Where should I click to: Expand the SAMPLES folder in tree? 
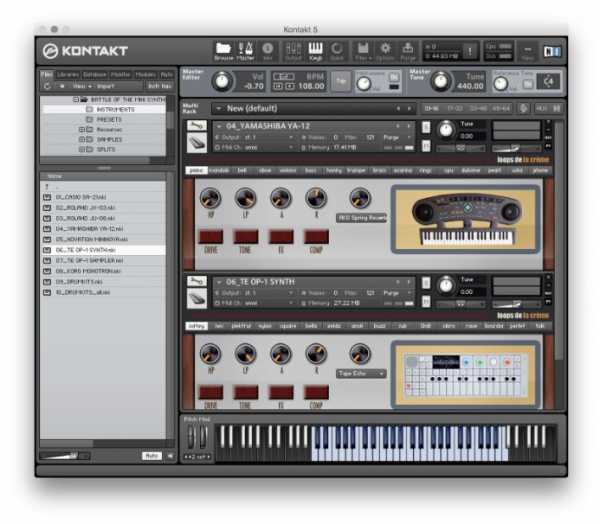tap(81, 139)
